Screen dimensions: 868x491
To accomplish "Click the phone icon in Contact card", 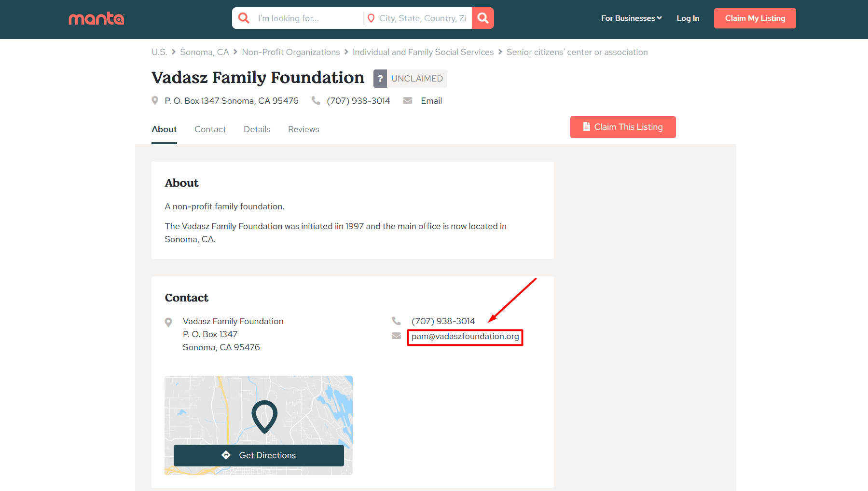I will click(x=396, y=321).
